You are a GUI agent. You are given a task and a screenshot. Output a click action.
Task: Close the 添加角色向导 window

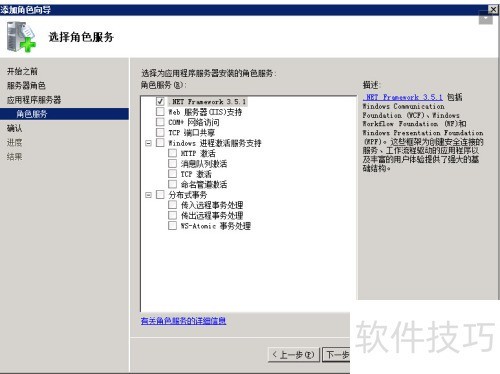tap(493, 9)
